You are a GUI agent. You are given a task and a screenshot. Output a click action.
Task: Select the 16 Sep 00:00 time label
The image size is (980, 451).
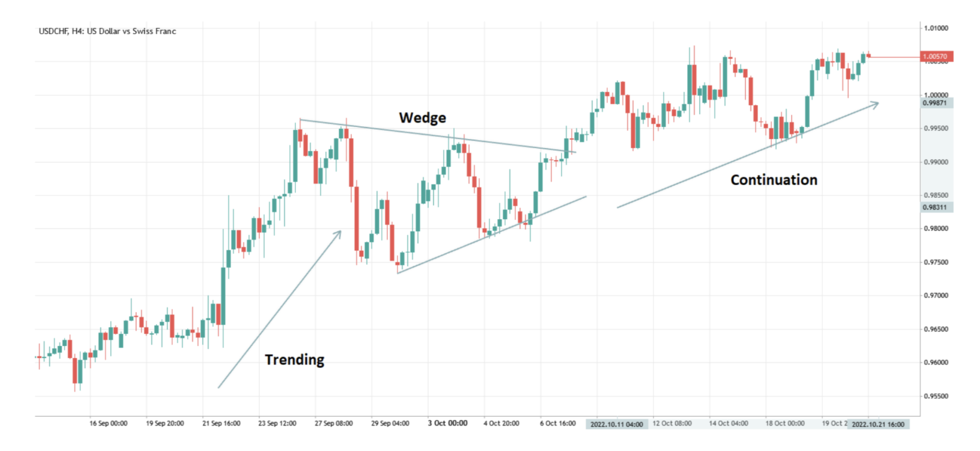pyautogui.click(x=108, y=423)
